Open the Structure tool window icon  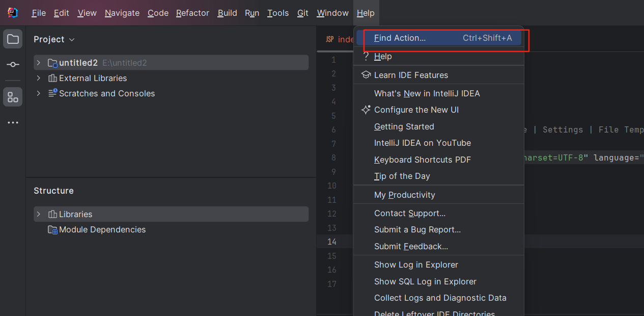(x=13, y=96)
